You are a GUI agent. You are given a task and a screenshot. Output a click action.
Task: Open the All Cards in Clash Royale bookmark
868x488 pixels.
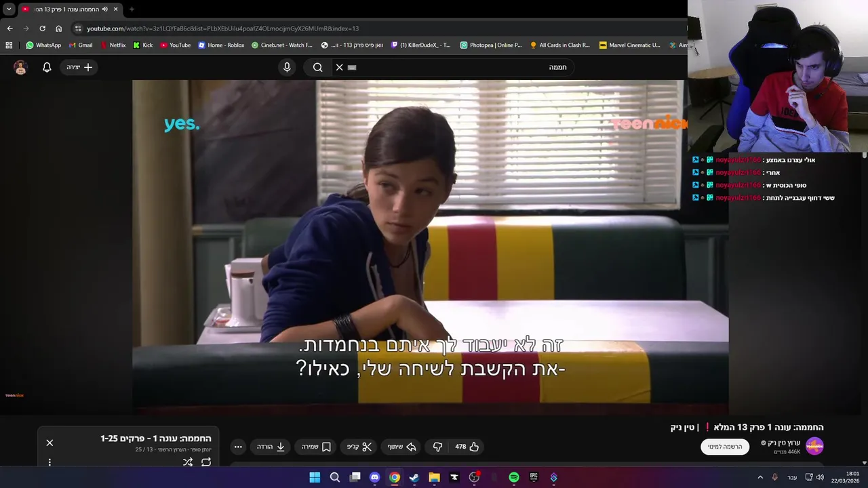point(560,45)
